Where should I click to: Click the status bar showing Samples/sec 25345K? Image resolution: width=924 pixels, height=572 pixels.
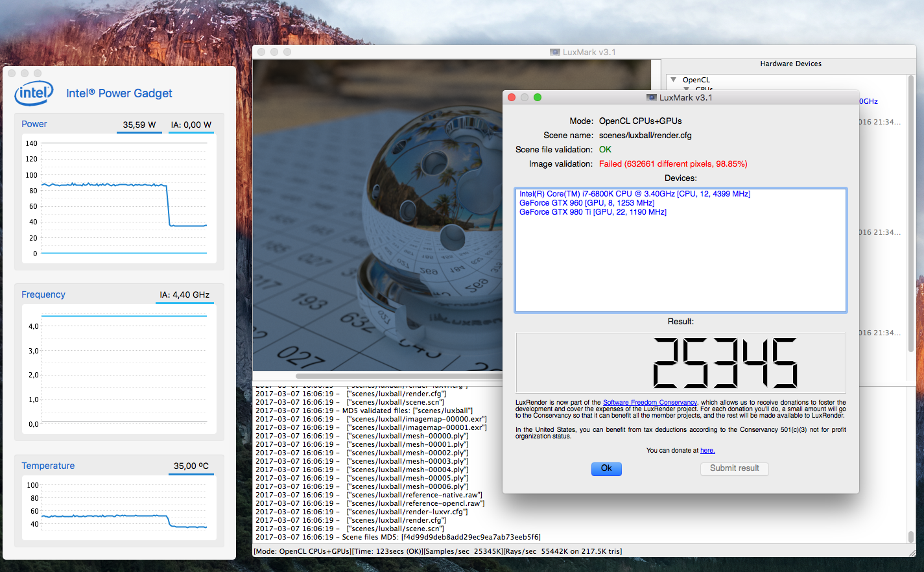438,551
